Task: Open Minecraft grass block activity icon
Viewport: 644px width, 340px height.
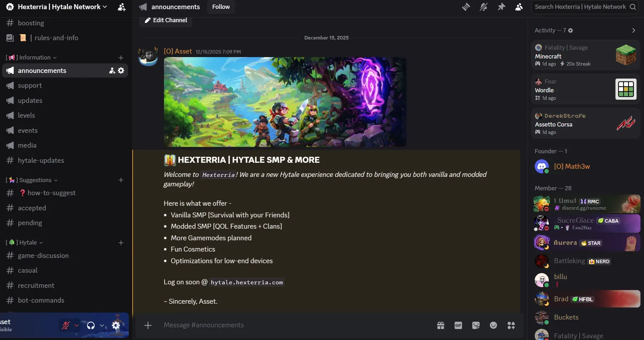Action: click(626, 55)
